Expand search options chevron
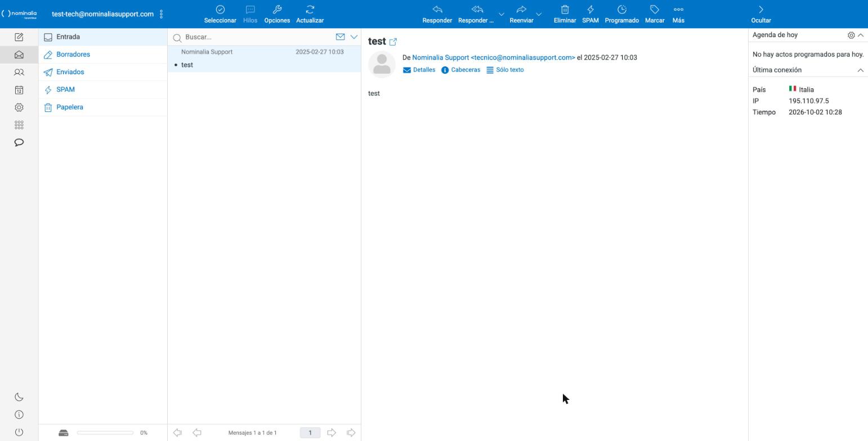868x441 pixels. point(354,37)
